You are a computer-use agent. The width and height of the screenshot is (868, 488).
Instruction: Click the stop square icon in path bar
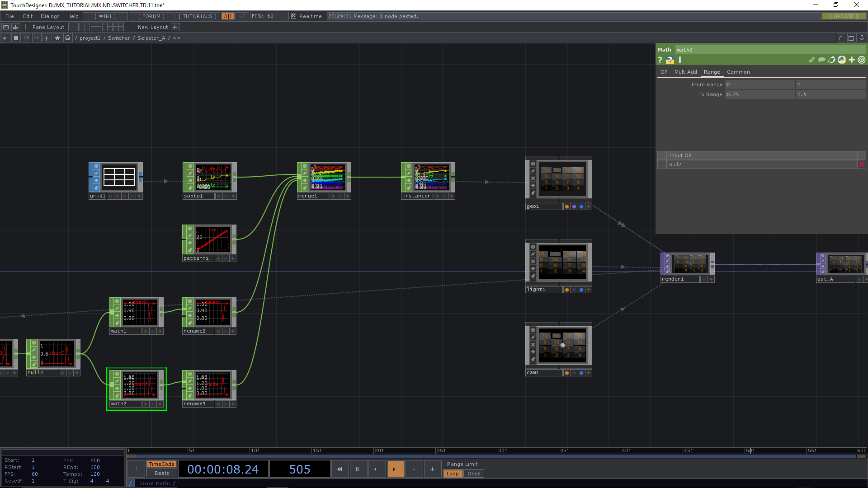click(16, 38)
